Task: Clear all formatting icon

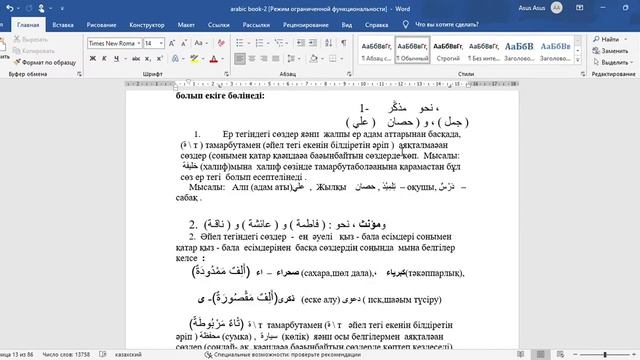Action: pyautogui.click(x=221, y=43)
